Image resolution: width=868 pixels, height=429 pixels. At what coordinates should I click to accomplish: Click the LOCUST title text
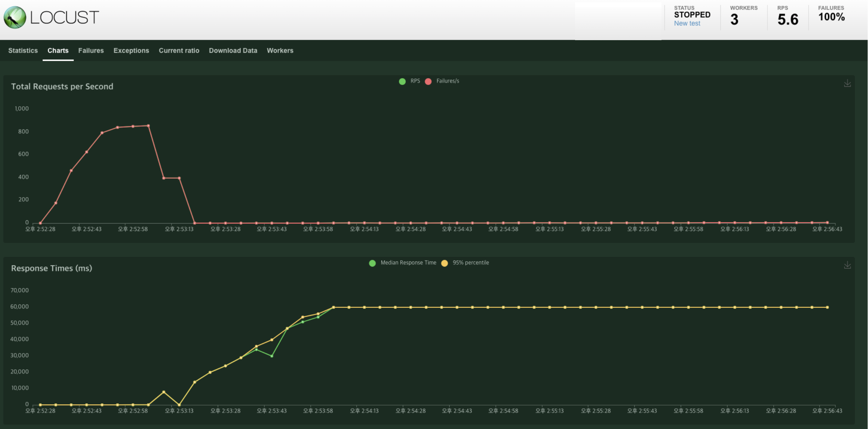pos(64,17)
